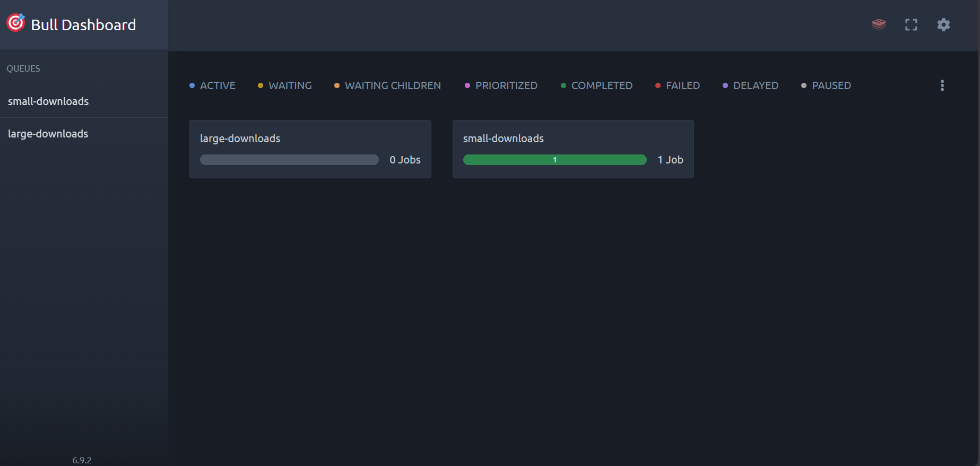980x466 pixels.
Task: Open the three-dot overview options menu
Action: [942, 85]
